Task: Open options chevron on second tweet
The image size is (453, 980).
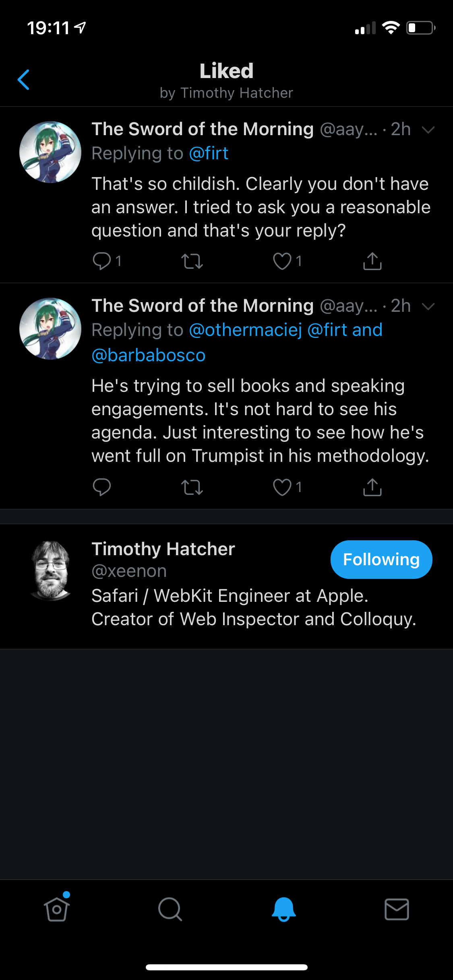Action: [x=428, y=306]
